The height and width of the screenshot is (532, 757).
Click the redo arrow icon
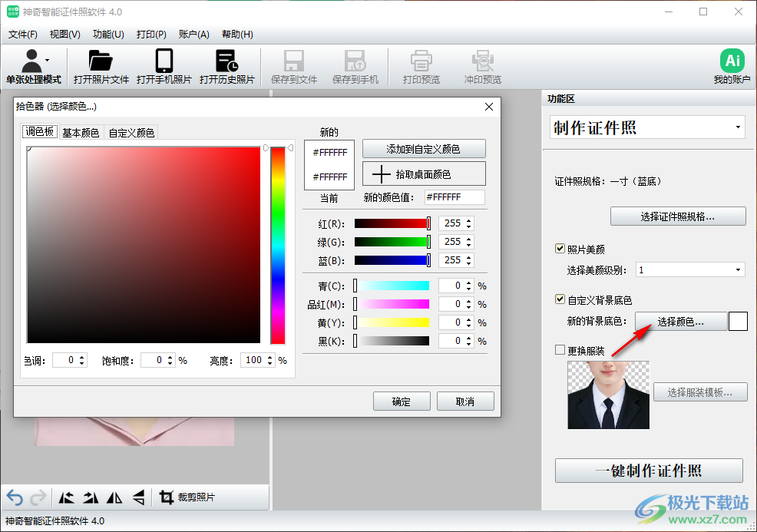tap(38, 497)
